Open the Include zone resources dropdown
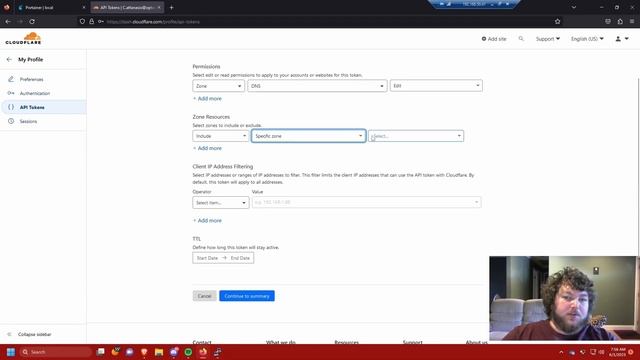The height and width of the screenshot is (360, 640). tap(220, 136)
